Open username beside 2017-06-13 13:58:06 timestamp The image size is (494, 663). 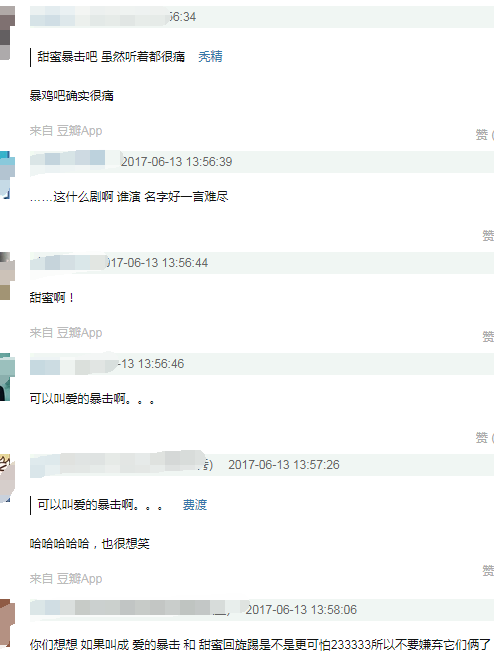point(130,609)
